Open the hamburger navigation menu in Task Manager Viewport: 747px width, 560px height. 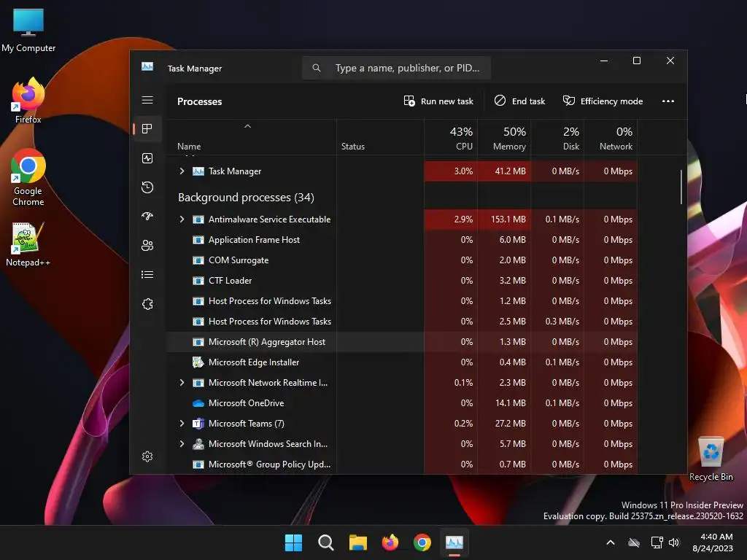click(147, 100)
